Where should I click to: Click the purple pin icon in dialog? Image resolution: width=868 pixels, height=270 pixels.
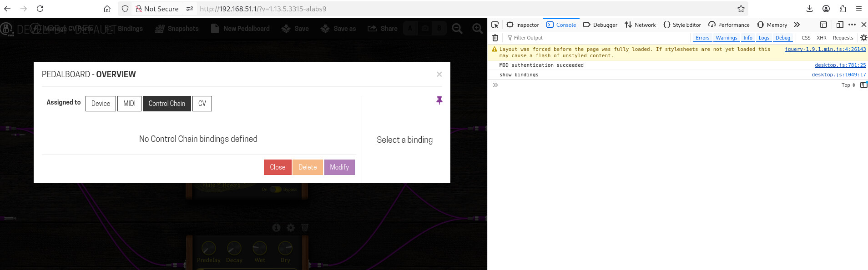coord(439,100)
